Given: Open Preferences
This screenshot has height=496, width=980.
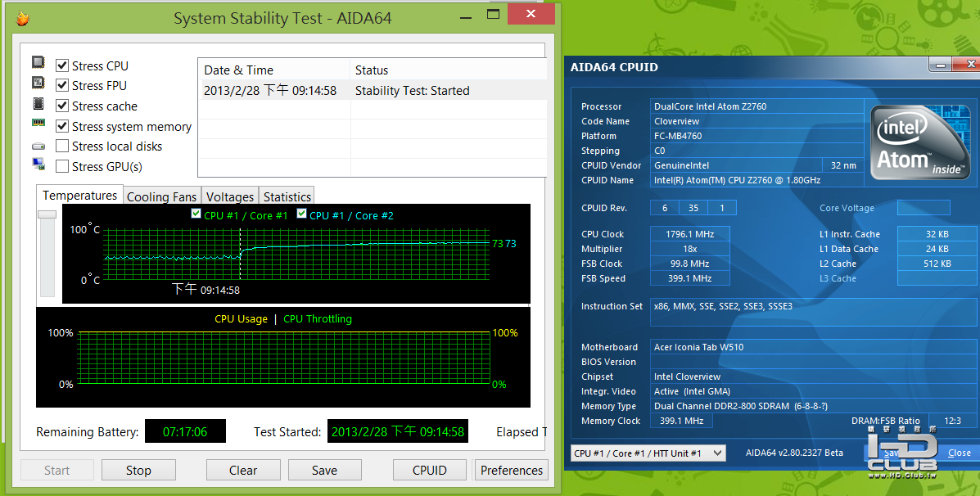Looking at the screenshot, I should [x=511, y=471].
